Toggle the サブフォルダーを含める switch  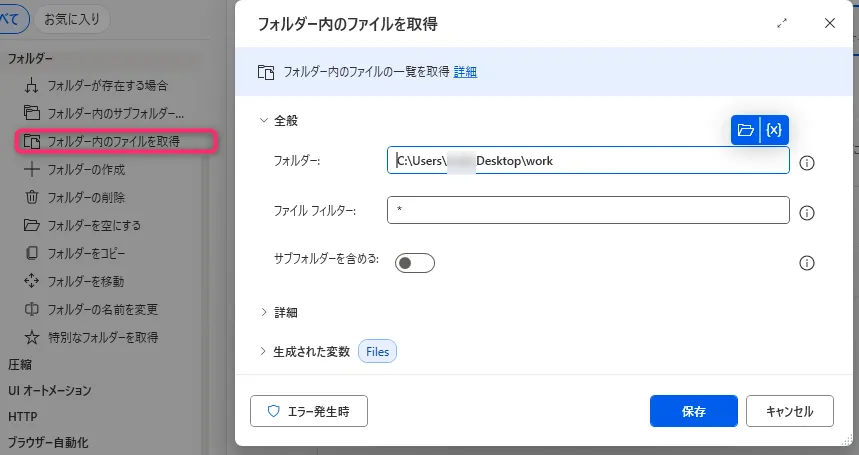414,263
